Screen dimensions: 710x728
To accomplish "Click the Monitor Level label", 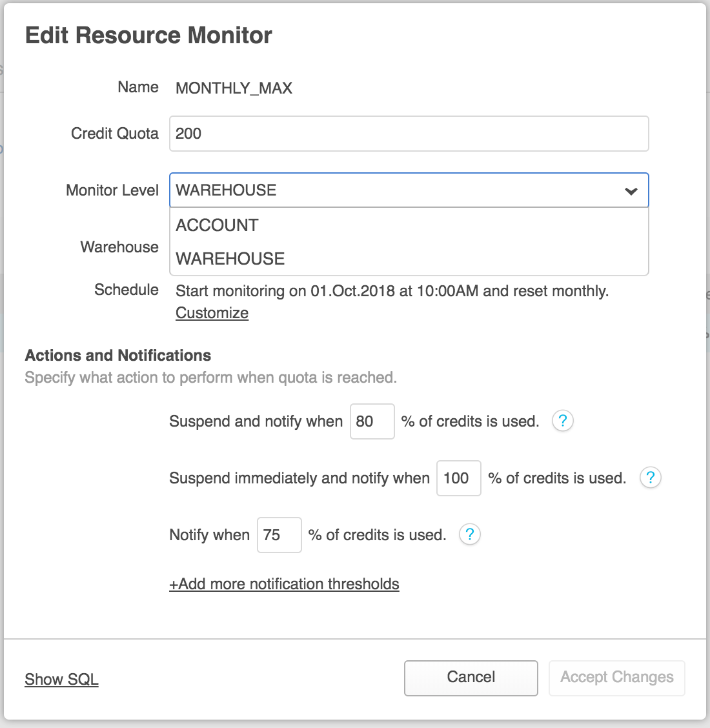I will [x=112, y=190].
